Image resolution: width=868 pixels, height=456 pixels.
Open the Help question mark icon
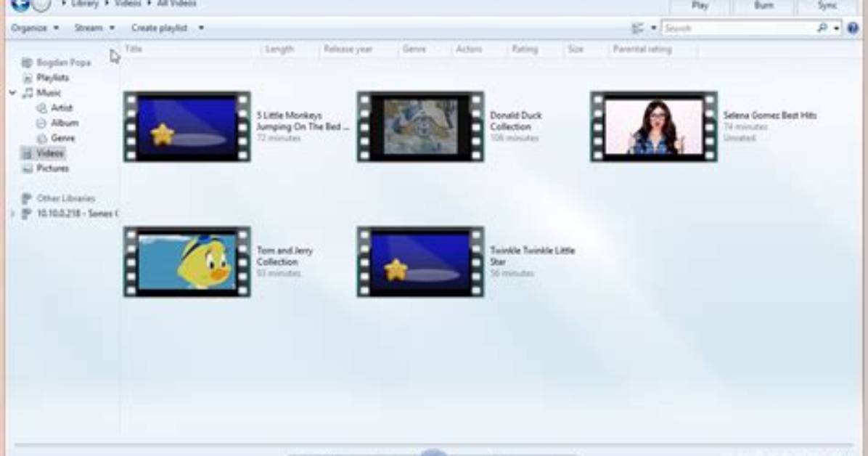pos(853,28)
